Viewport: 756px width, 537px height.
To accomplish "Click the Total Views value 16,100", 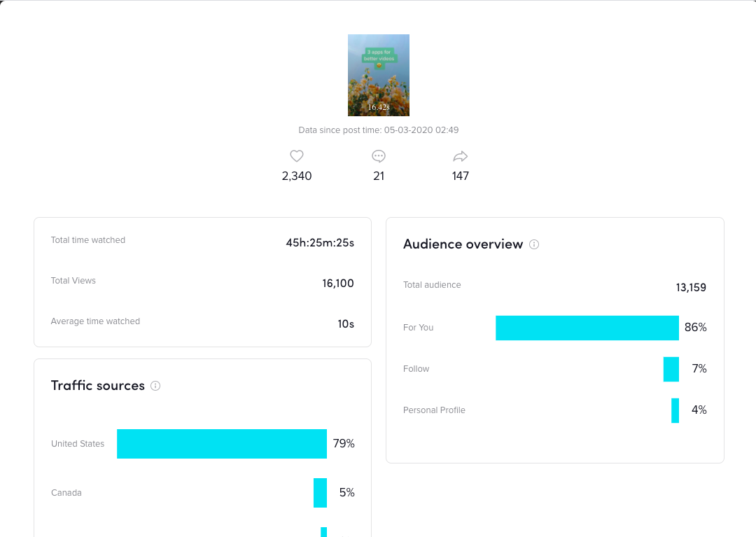I will pyautogui.click(x=338, y=284).
